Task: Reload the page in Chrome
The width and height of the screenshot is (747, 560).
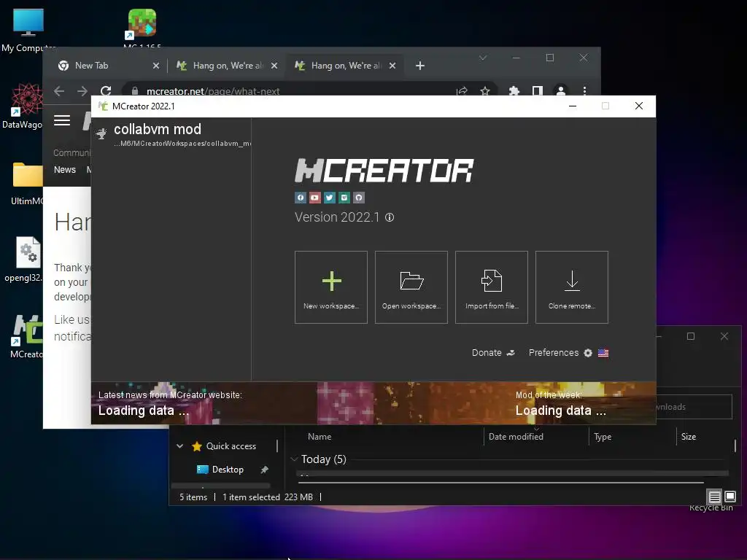Action: (x=106, y=91)
